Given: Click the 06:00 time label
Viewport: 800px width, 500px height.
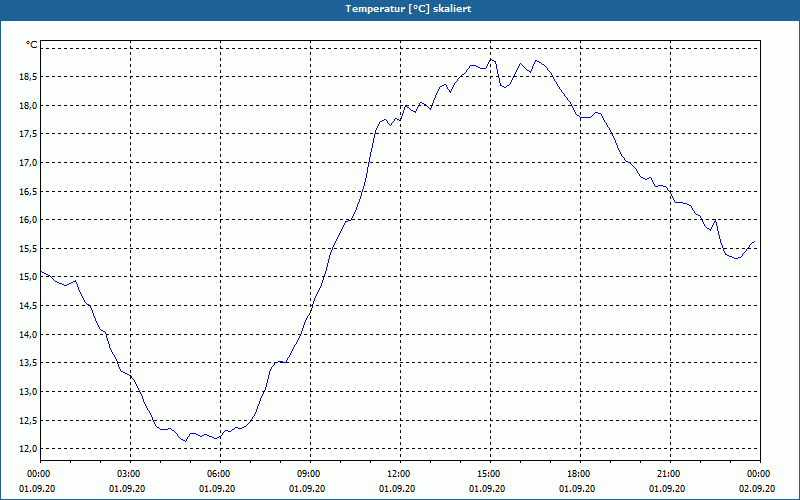Looking at the screenshot, I should click(x=220, y=474).
